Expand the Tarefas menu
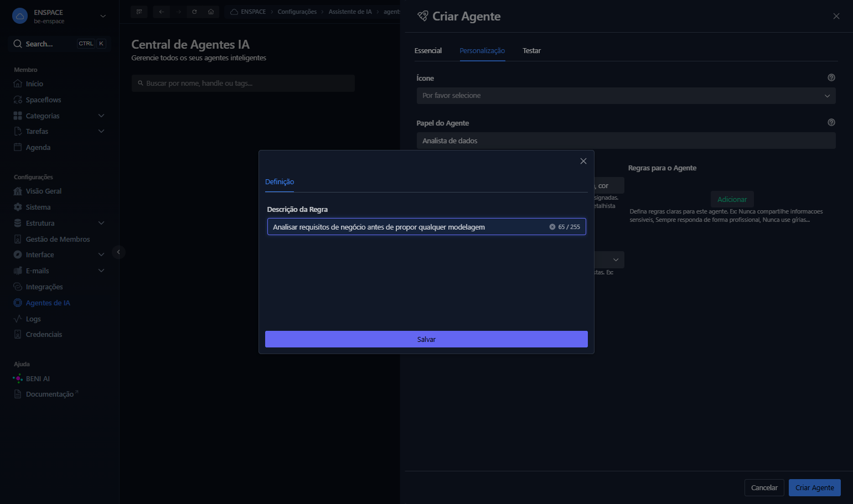This screenshot has height=504, width=853. pos(101,131)
